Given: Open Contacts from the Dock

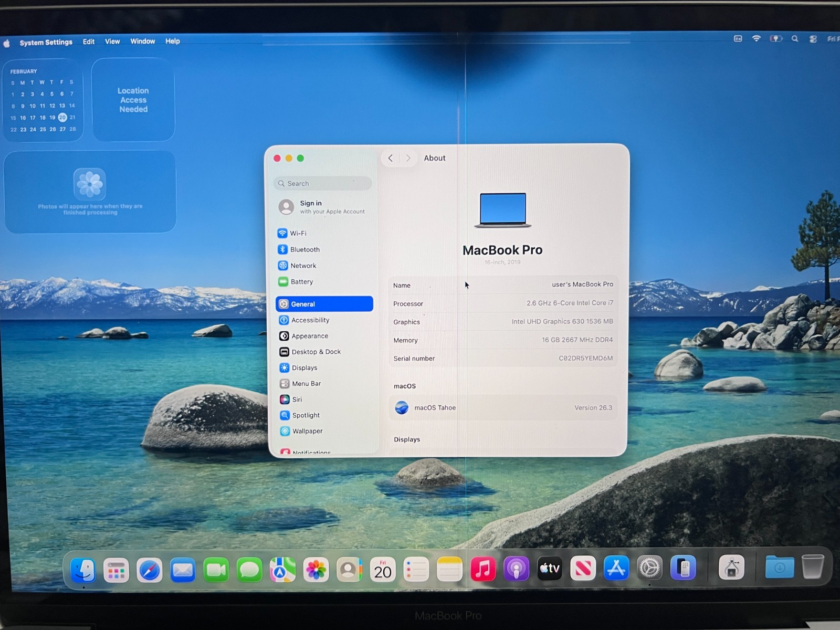Looking at the screenshot, I should point(349,570).
